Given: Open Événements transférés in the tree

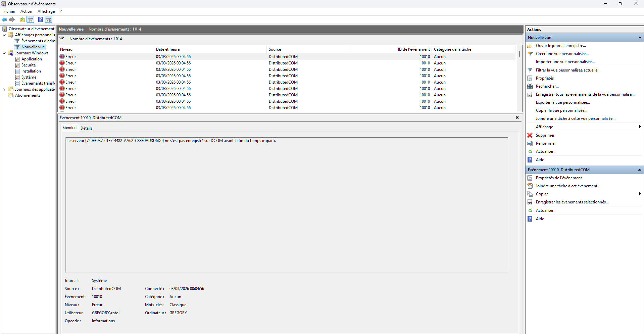Looking at the screenshot, I should coord(38,83).
